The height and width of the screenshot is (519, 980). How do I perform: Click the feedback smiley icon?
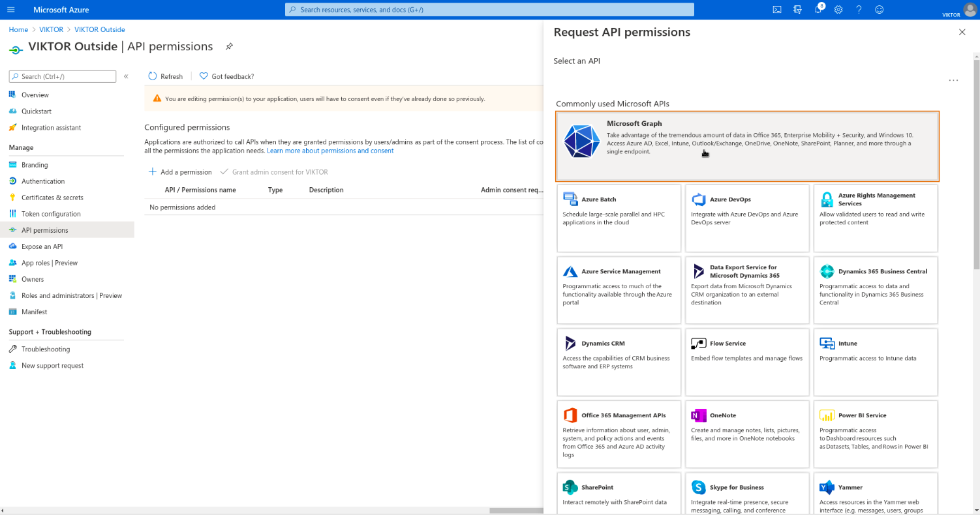(880, 10)
